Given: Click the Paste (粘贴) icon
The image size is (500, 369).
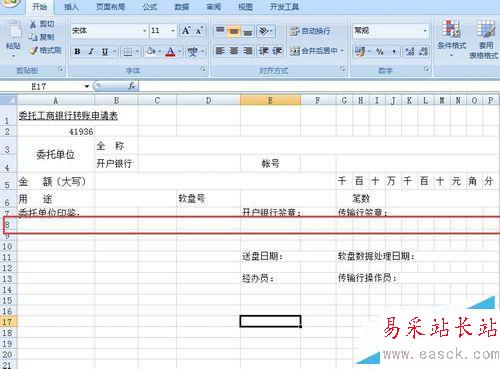Looking at the screenshot, I should [14, 30].
